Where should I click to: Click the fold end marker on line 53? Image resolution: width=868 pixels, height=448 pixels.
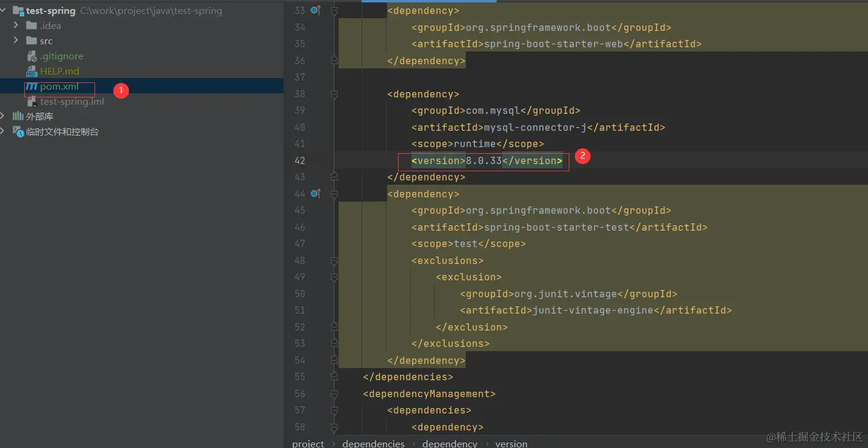[x=334, y=343]
